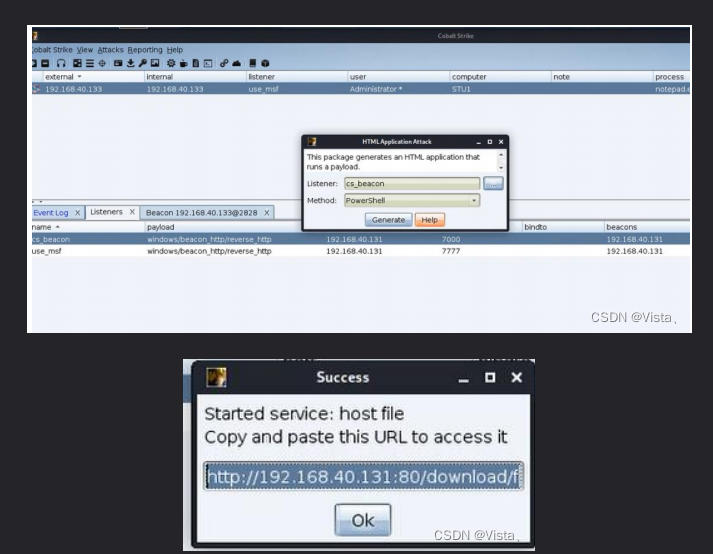
Task: Click the disconnect from team server toolbar icon
Action: click(45, 63)
